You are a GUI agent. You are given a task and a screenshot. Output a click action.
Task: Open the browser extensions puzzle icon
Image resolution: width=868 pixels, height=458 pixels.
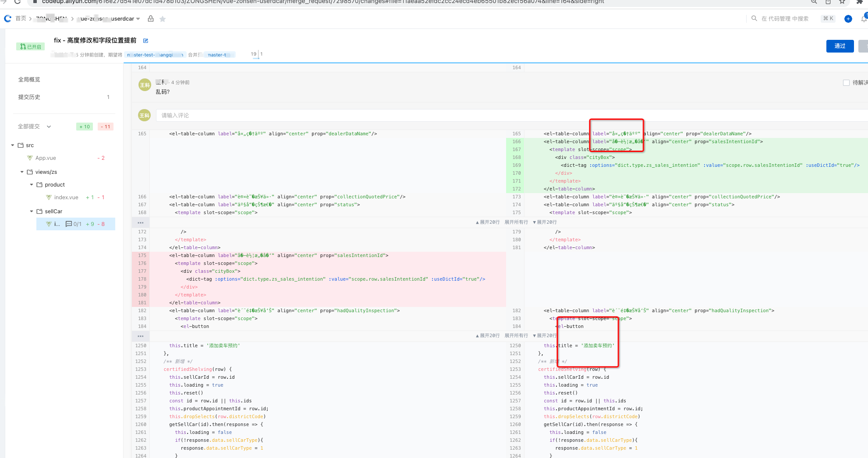tap(859, 2)
